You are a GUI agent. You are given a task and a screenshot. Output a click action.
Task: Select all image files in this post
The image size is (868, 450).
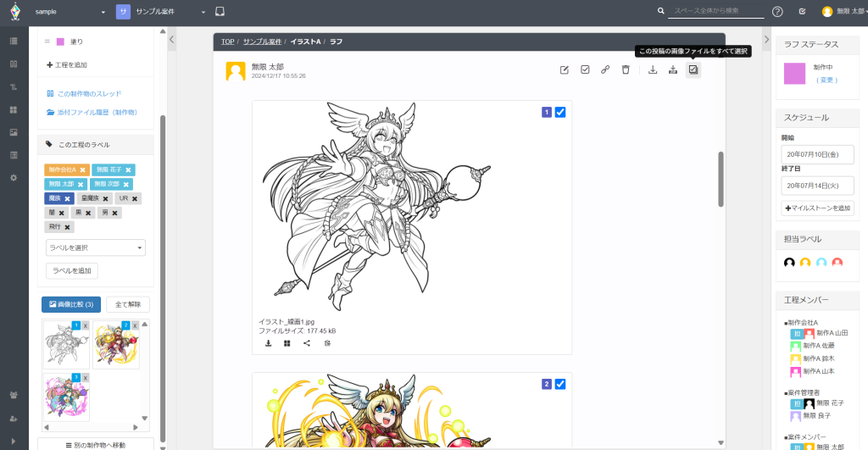click(693, 69)
